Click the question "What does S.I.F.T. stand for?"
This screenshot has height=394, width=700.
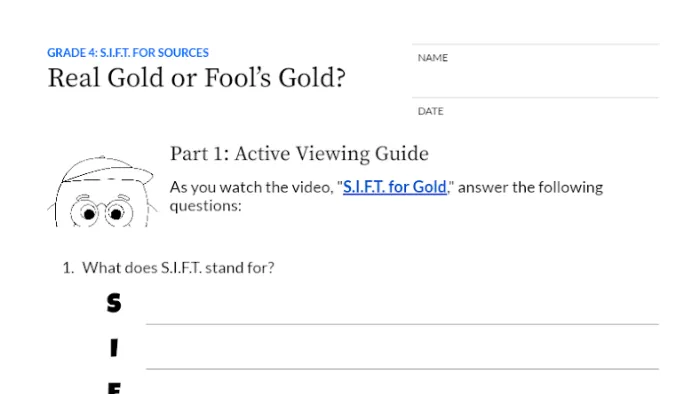(178, 268)
